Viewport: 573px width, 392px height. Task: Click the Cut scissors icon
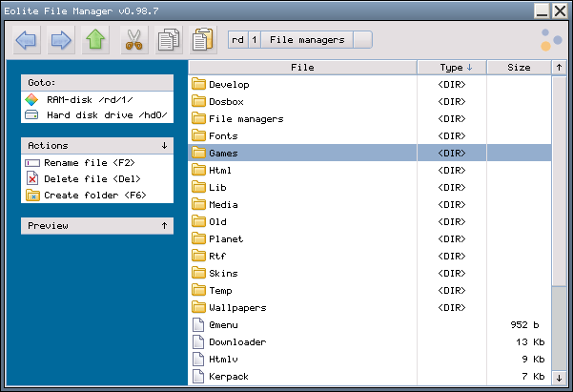[x=133, y=40]
